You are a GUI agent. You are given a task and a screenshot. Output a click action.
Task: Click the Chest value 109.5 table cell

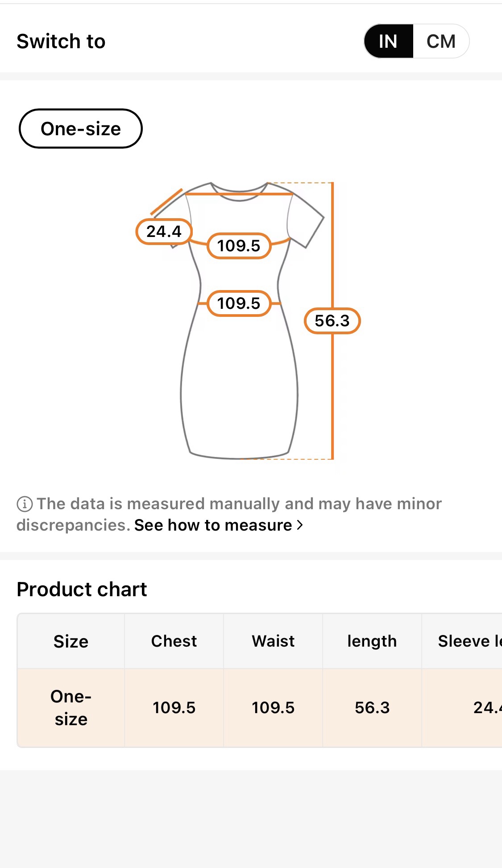click(174, 708)
